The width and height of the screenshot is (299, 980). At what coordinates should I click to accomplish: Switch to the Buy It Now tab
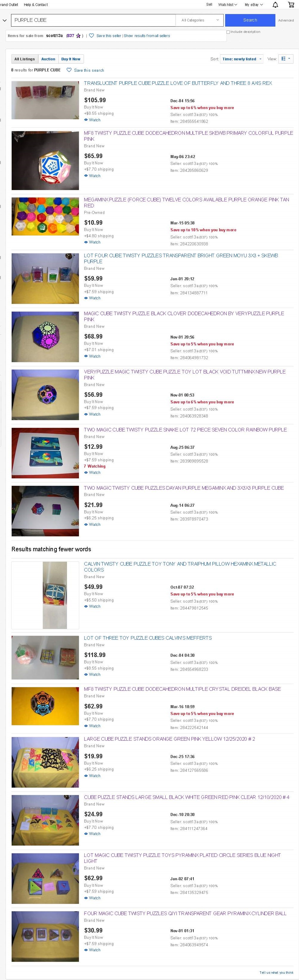click(71, 59)
